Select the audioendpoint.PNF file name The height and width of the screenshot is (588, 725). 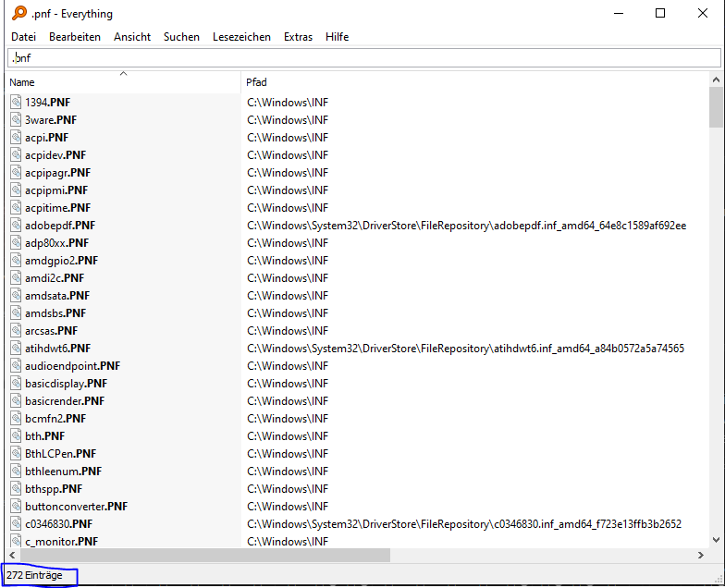(x=72, y=366)
